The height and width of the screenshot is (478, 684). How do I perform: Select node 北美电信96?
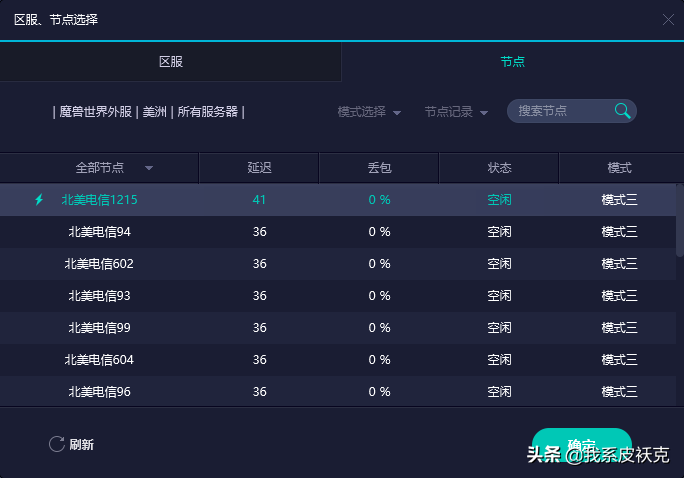coord(338,392)
